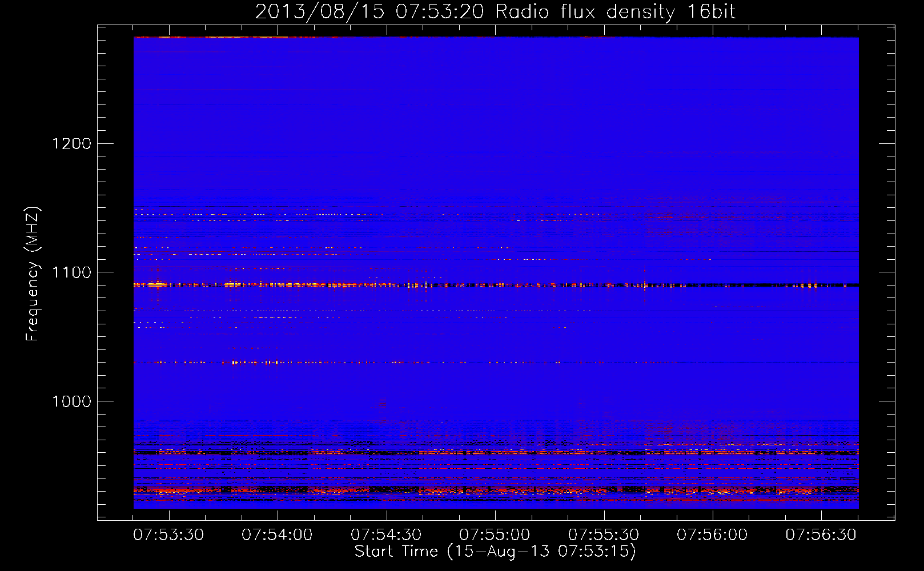Click the red interference band near 930 MHz

coord(496,490)
